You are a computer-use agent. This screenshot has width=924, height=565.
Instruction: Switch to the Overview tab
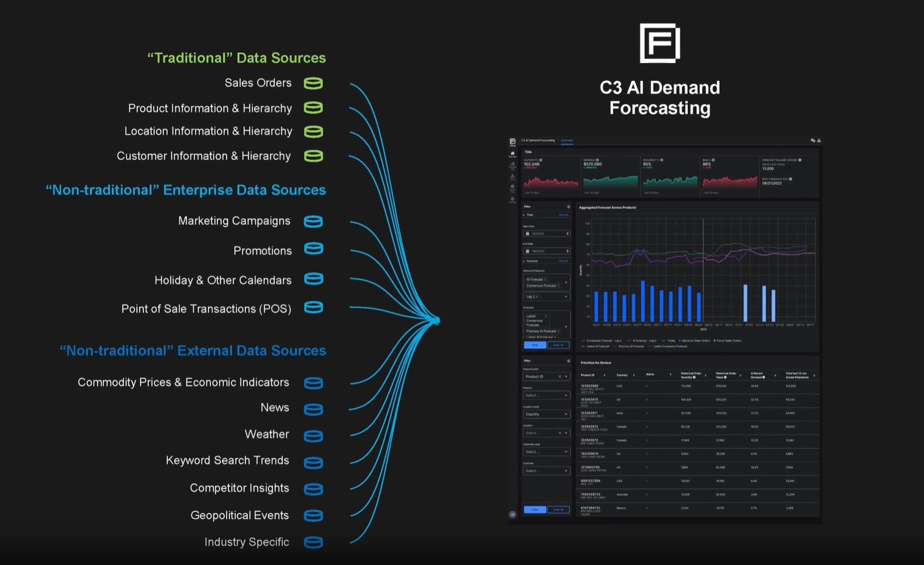567,140
